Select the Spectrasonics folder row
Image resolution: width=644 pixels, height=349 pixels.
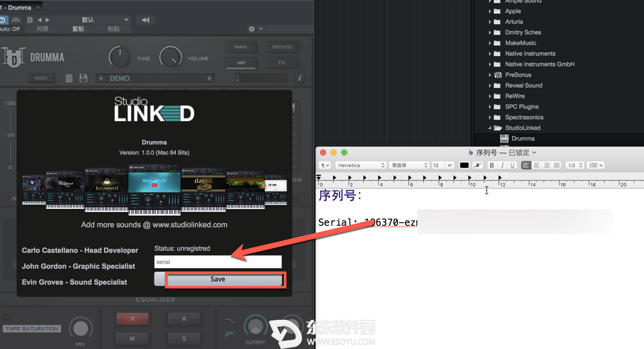point(559,117)
